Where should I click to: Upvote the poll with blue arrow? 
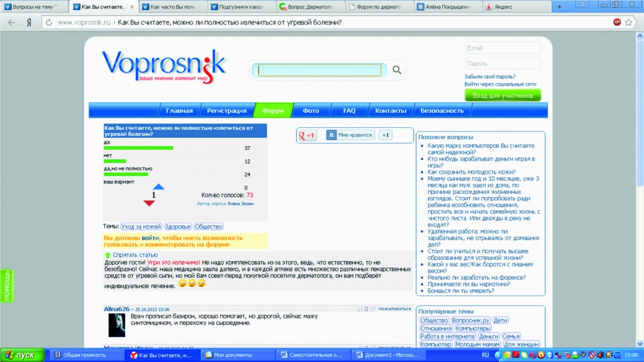pyautogui.click(x=158, y=187)
